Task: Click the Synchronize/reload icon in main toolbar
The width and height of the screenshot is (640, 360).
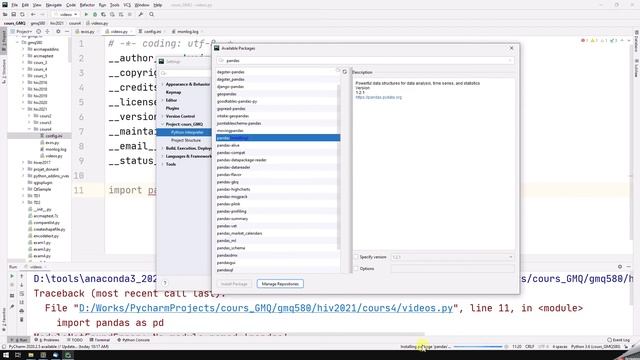Action: tap(22, 14)
